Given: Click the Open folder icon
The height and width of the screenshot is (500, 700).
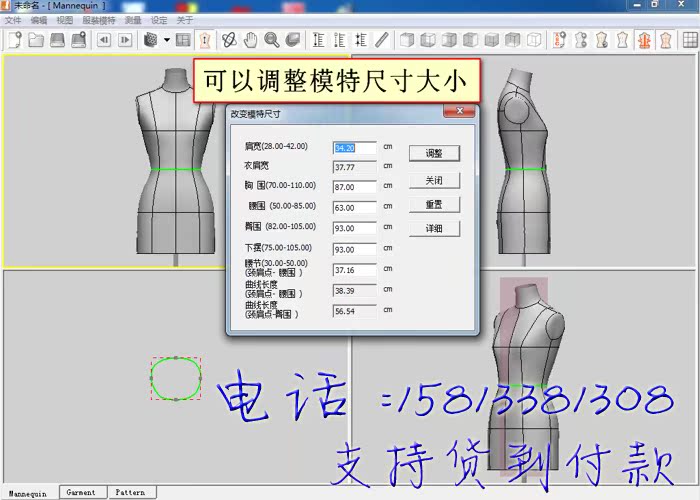Looking at the screenshot, I should (36, 40).
